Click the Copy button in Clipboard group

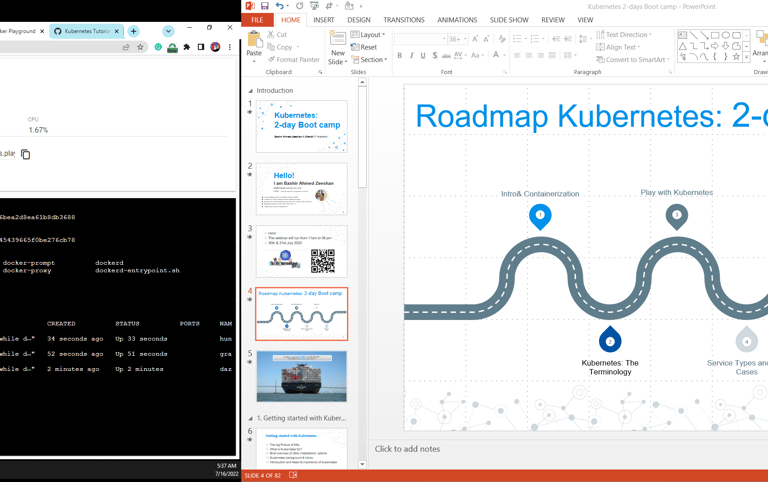coord(283,48)
